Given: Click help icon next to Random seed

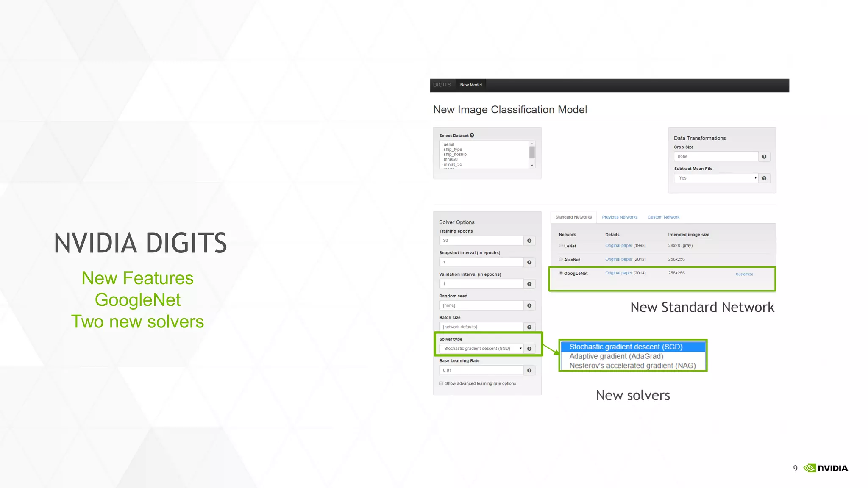Looking at the screenshot, I should pos(529,306).
